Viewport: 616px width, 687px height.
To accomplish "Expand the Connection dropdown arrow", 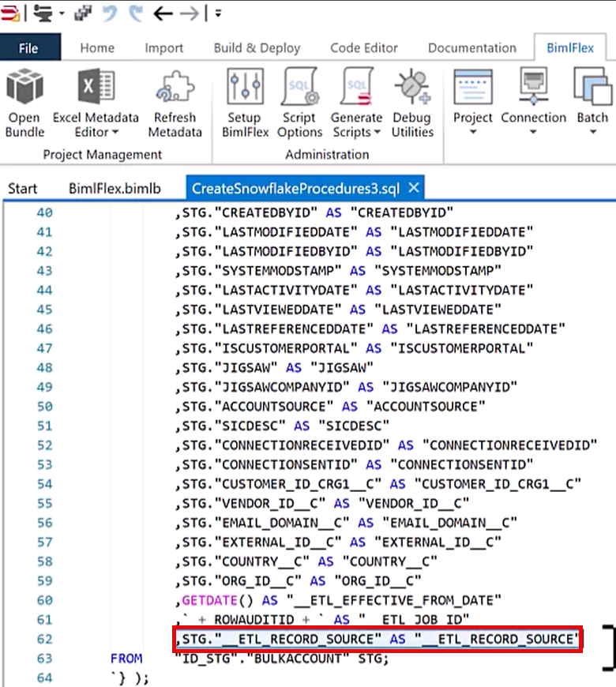I will coord(533,132).
